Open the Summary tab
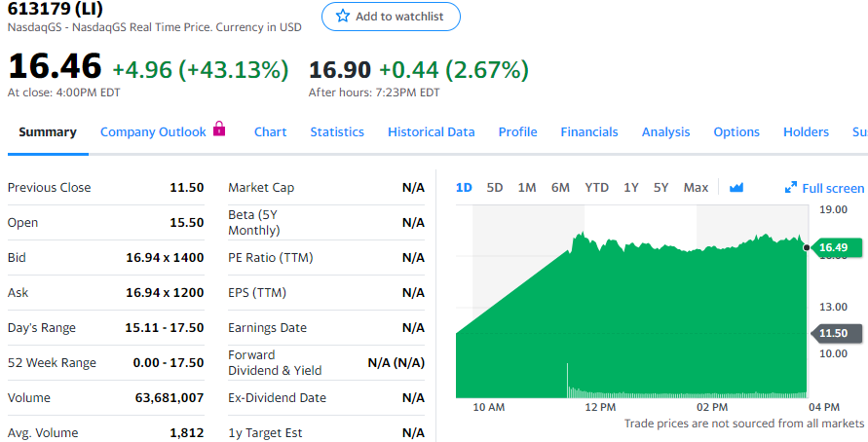The width and height of the screenshot is (868, 442). pyautogui.click(x=48, y=132)
